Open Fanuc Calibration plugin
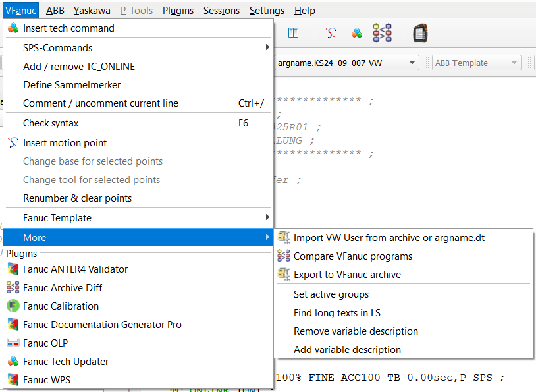Screen dimensions: 536x392 tap(138, 306)
